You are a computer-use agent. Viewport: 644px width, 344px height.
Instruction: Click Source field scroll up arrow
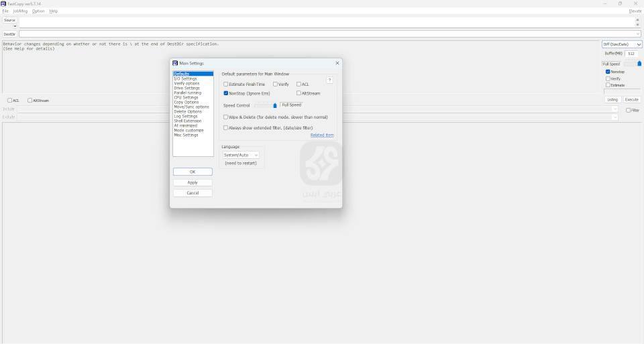638,19
